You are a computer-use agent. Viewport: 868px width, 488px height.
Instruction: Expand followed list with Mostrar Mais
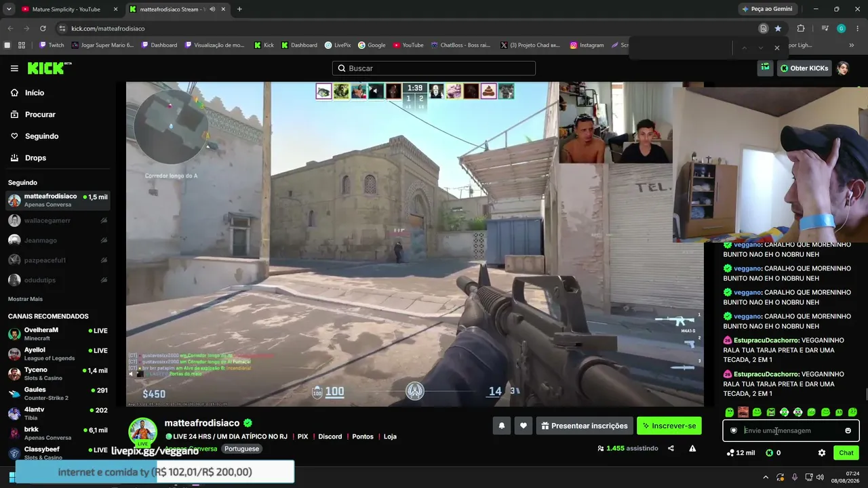click(25, 299)
